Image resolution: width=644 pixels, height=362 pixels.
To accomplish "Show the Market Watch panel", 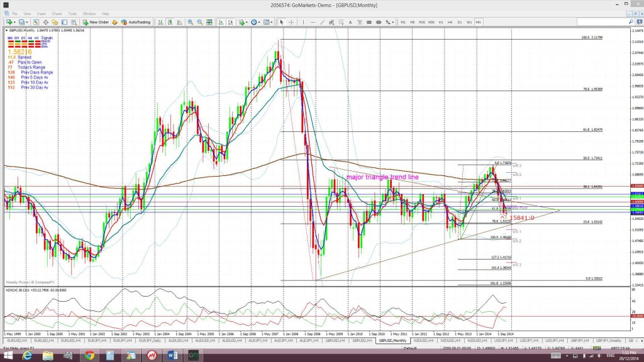I will pyautogui.click(x=36, y=22).
